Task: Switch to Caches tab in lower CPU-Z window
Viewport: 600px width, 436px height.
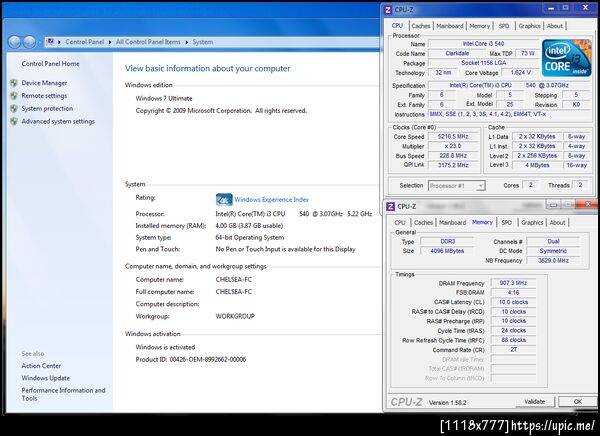Action: 424,223
